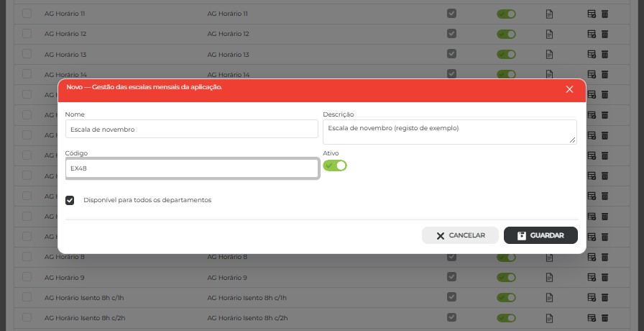Screen dimensions: 644x331
Task: Select row checkbox for AG Horário 13
Action: pos(27,53)
